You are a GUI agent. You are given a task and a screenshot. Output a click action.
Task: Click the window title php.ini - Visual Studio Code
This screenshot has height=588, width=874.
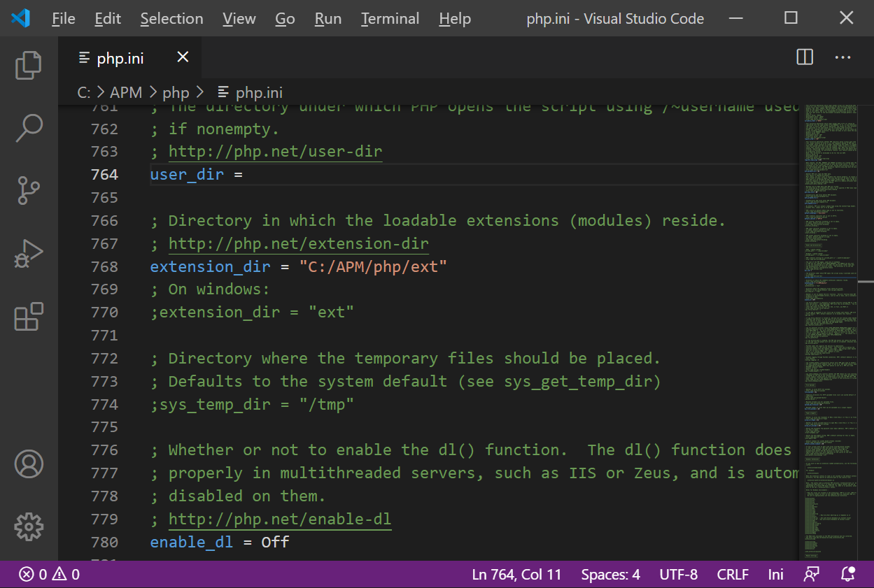click(x=615, y=19)
